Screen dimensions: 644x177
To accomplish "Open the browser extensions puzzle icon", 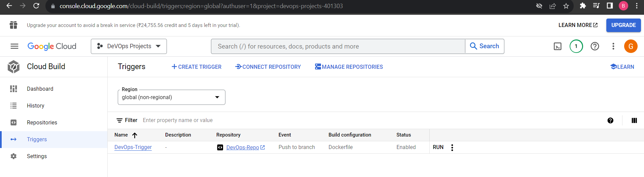I will tap(583, 6).
